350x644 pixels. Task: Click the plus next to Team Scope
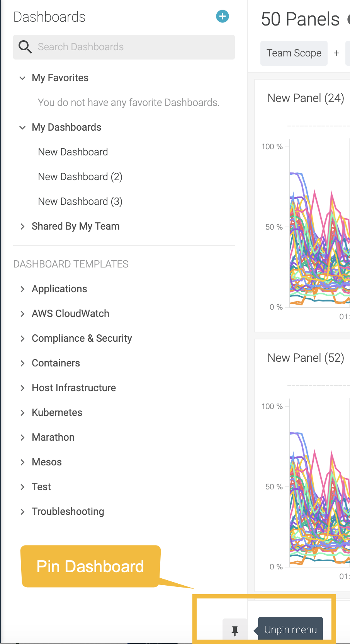pyautogui.click(x=336, y=53)
